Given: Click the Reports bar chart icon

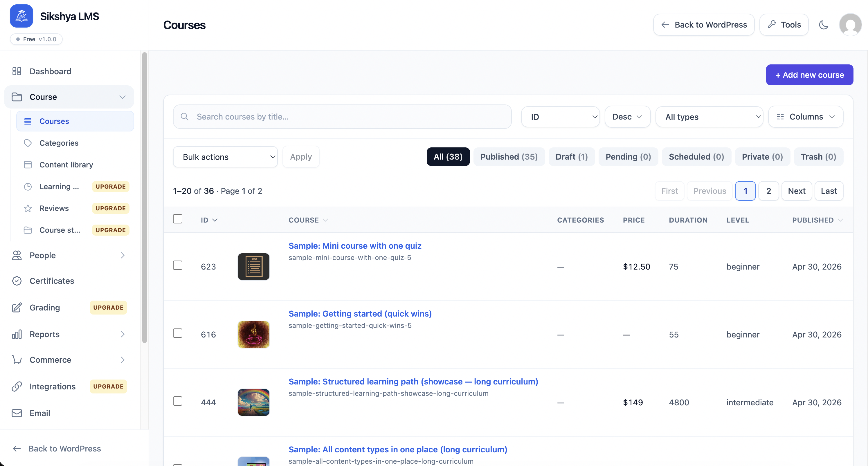Looking at the screenshot, I should click(x=17, y=334).
